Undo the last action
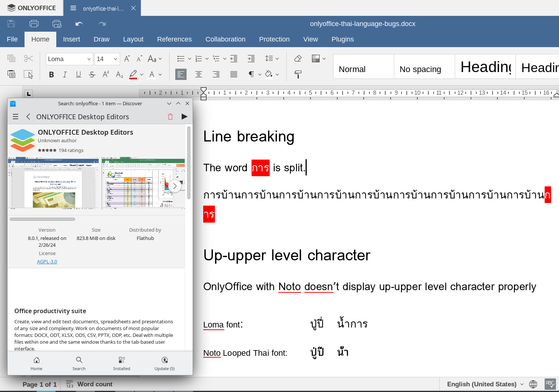This screenshot has width=559, height=392. [x=79, y=24]
